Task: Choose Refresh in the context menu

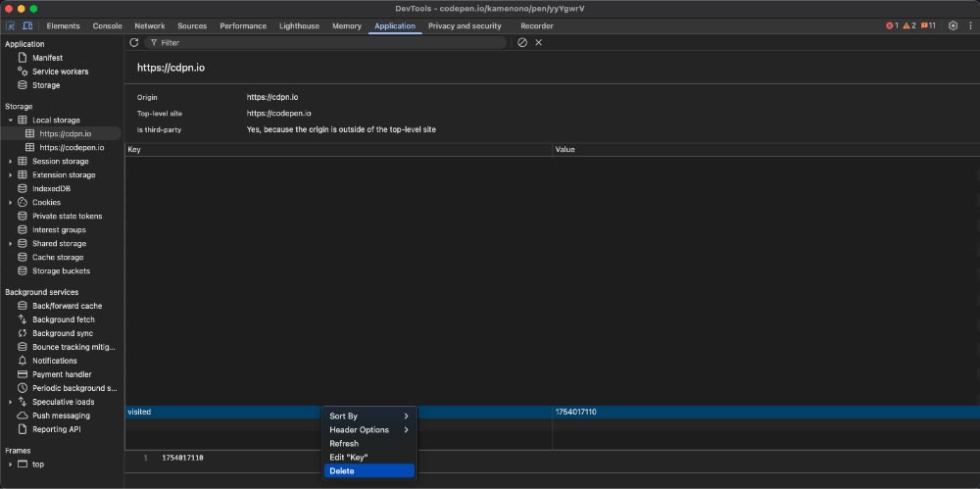Action: pyautogui.click(x=369, y=444)
